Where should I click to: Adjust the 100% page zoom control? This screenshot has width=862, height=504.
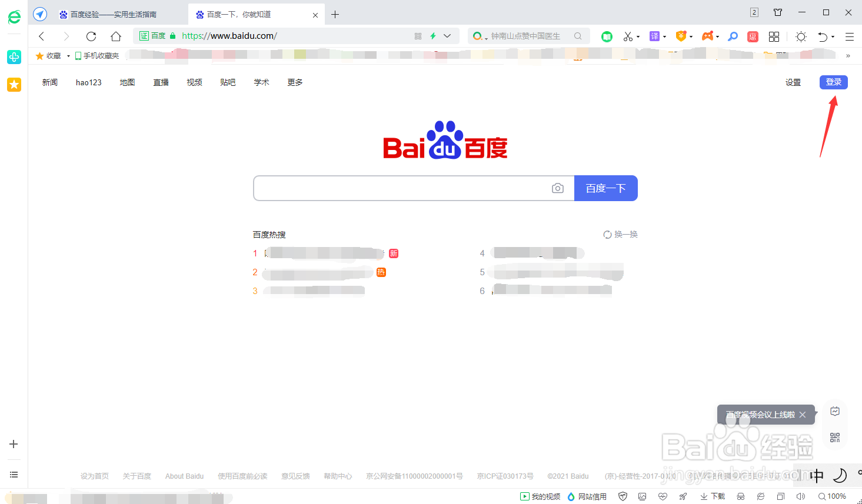[x=832, y=497]
